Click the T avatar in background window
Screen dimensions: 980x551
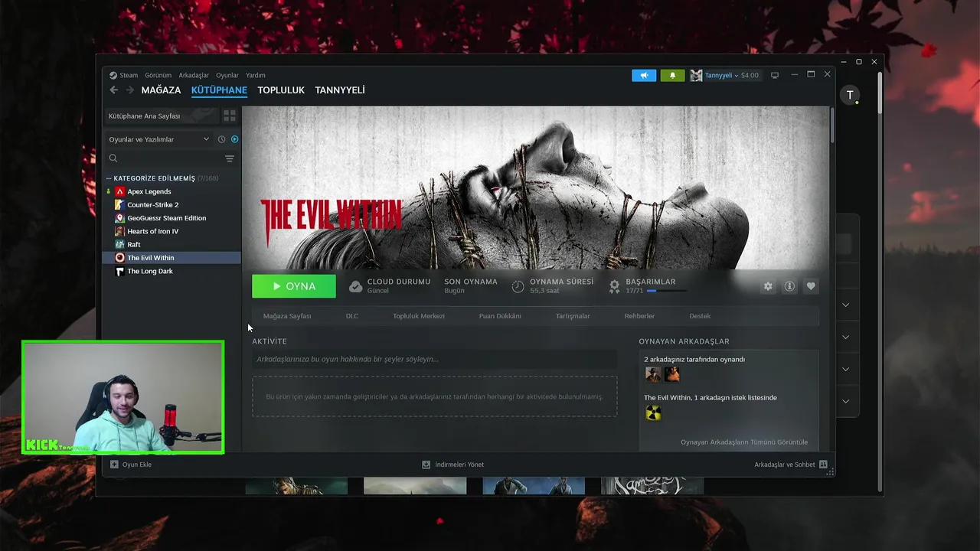[x=850, y=95]
